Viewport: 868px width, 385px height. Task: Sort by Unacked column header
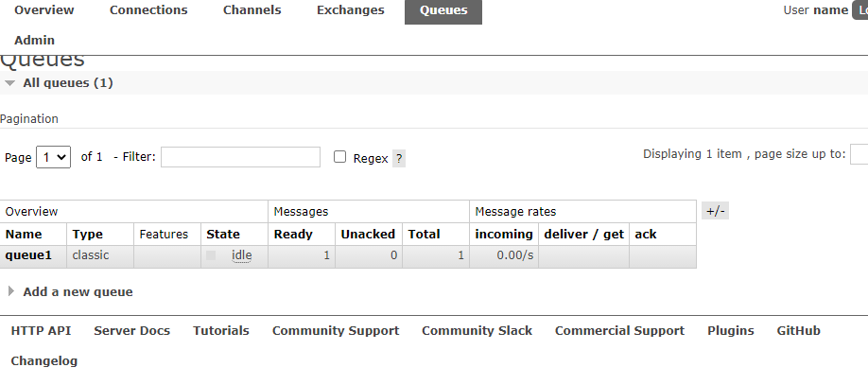click(368, 235)
